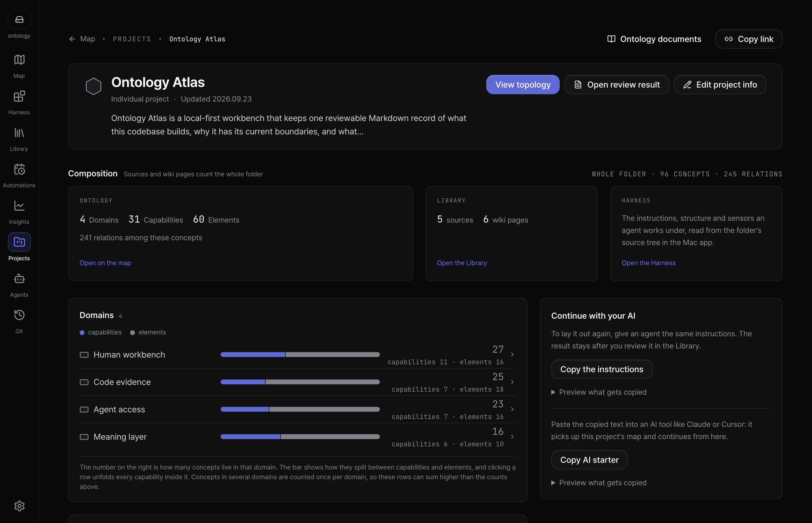Click the Ontology Atlas breadcrumb
The width and height of the screenshot is (812, 523).
point(197,39)
